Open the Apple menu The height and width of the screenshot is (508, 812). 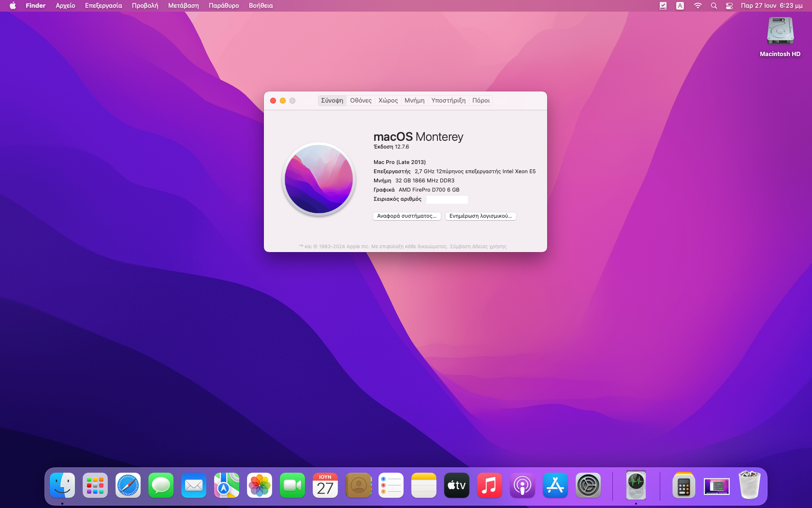[13, 6]
